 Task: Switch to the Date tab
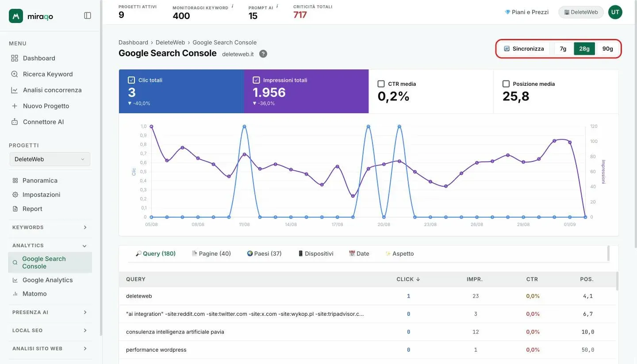[x=359, y=253]
